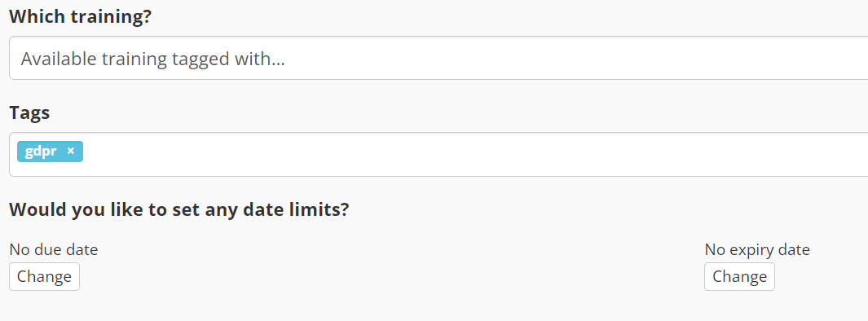Select the gdpr tag chip label
Image resolution: width=868 pixels, height=321 pixels.
[41, 151]
